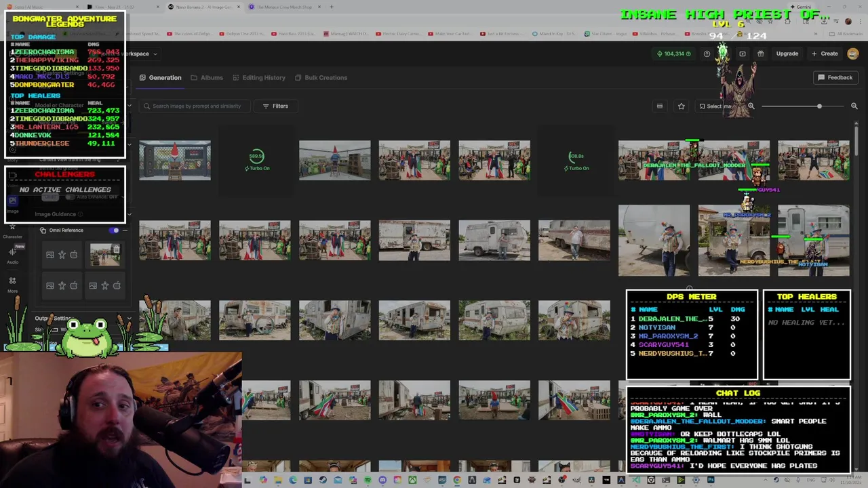Viewport: 868px width, 488px height.
Task: Open the Editing History tab
Action: [x=258, y=77]
